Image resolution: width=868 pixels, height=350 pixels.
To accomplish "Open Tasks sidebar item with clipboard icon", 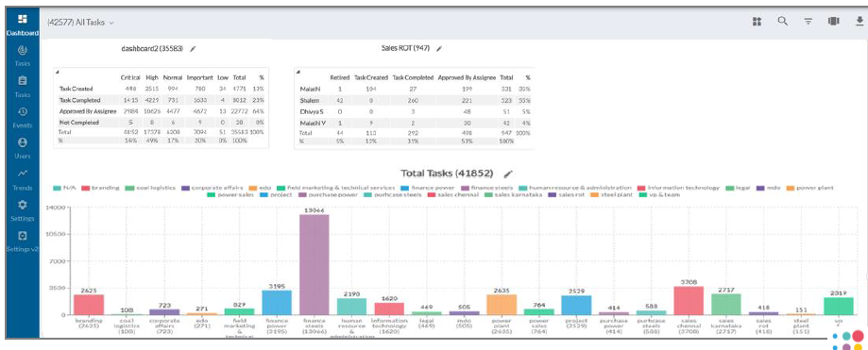I will tap(22, 86).
